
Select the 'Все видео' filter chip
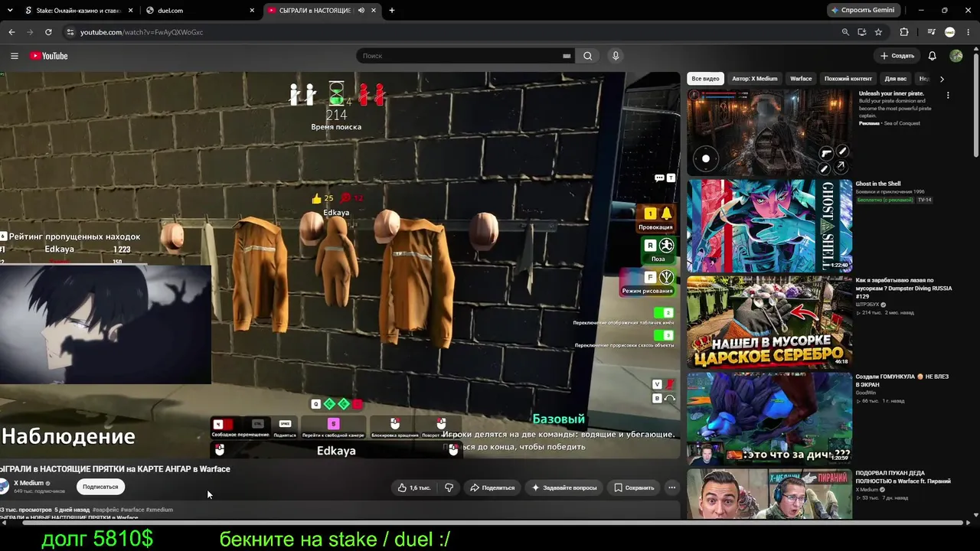(x=705, y=79)
